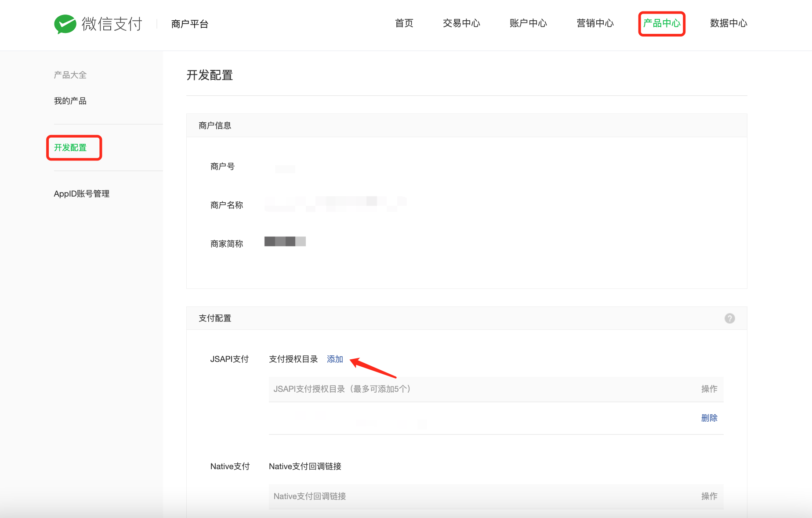Open 账户中心 in the top navigation
The height and width of the screenshot is (518, 812).
(x=528, y=23)
